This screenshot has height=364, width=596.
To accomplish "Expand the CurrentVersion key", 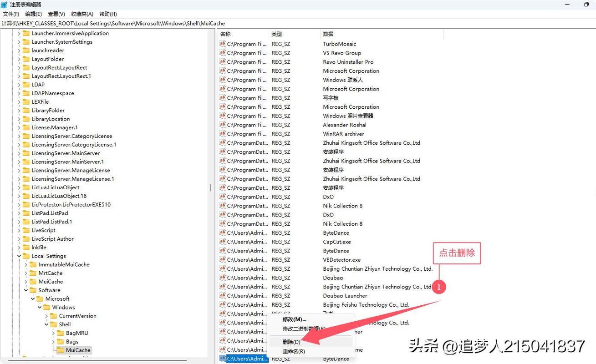I will pos(46,316).
